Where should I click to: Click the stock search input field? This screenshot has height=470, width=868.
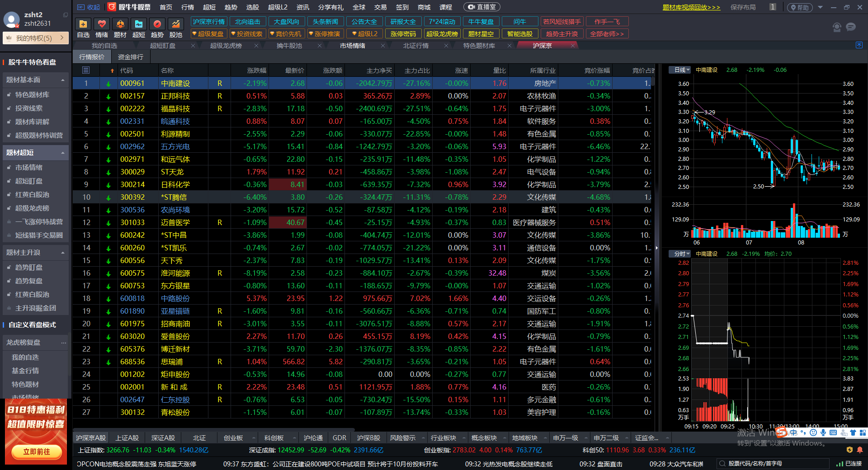coord(773,464)
